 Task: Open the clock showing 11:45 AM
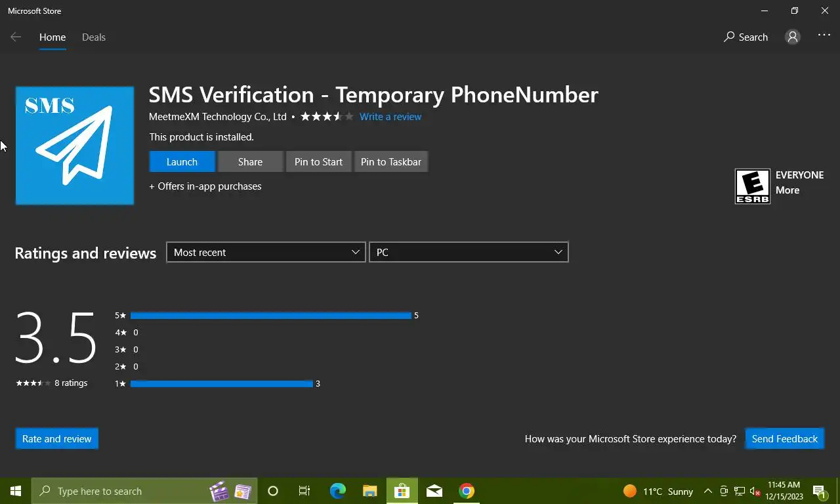pyautogui.click(x=783, y=491)
